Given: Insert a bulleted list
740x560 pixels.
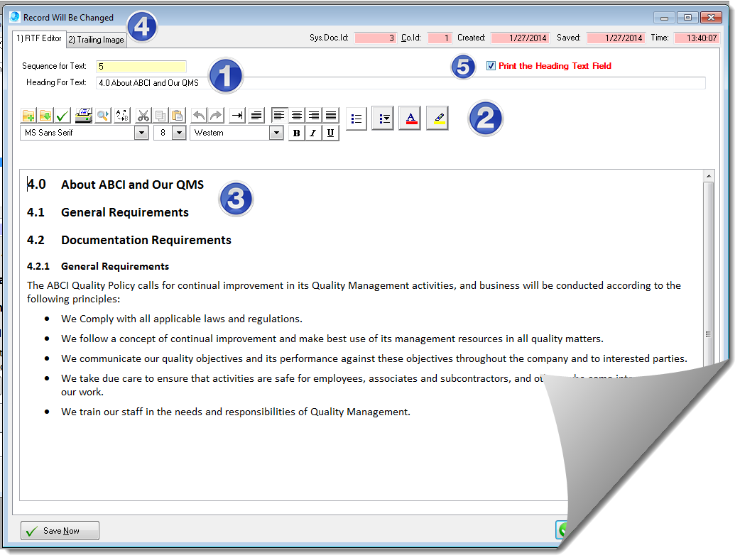Looking at the screenshot, I should (357, 119).
